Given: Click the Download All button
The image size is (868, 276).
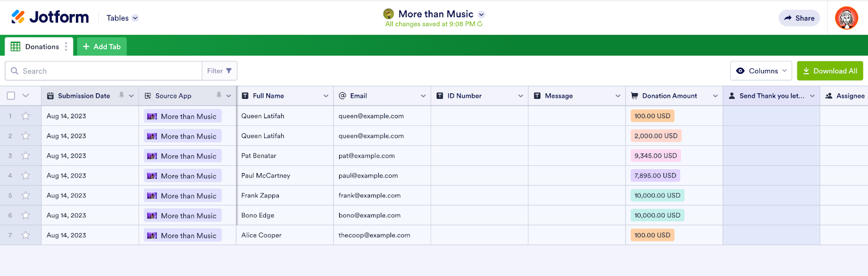Looking at the screenshot, I should click(829, 71).
